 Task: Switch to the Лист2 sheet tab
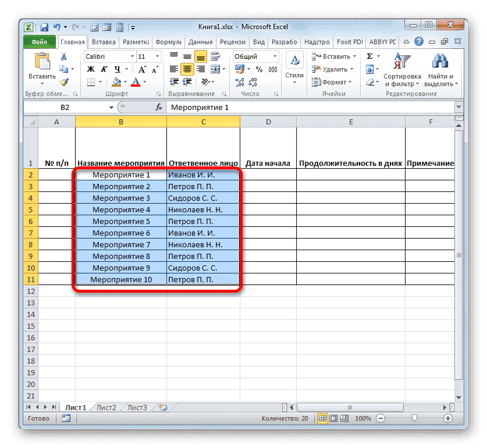pyautogui.click(x=105, y=407)
